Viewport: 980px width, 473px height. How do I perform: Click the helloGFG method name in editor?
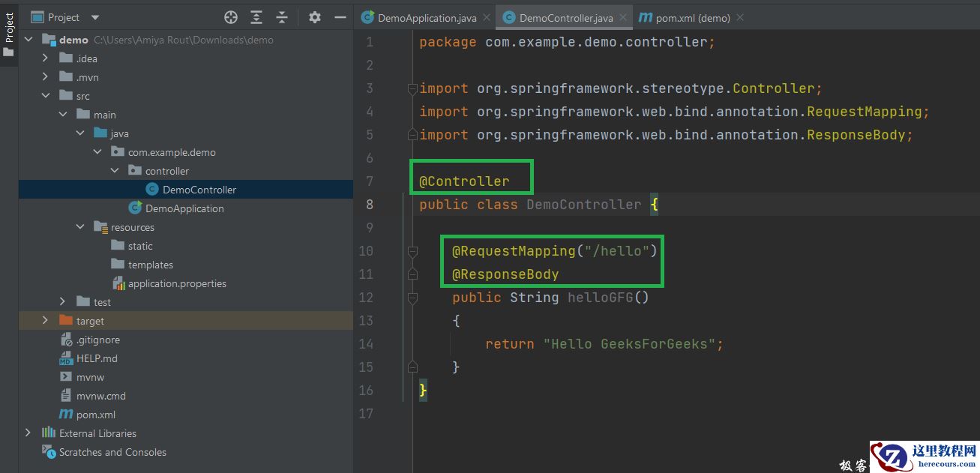pos(601,298)
